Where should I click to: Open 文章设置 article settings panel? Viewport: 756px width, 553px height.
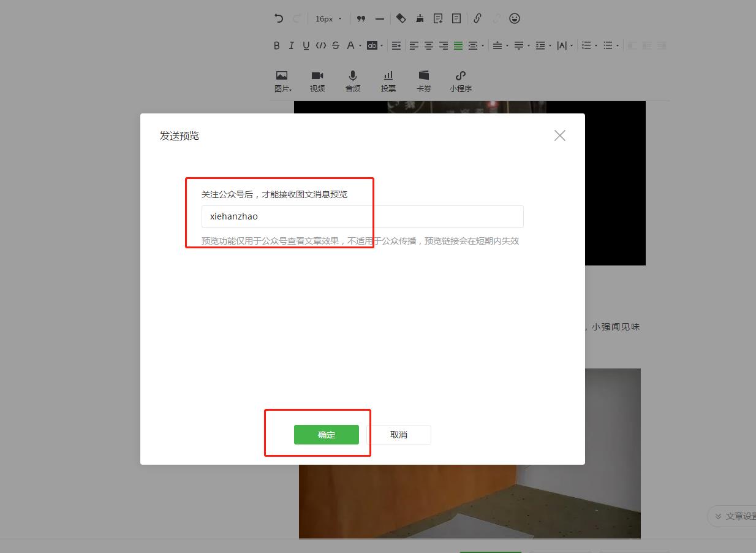(x=733, y=516)
